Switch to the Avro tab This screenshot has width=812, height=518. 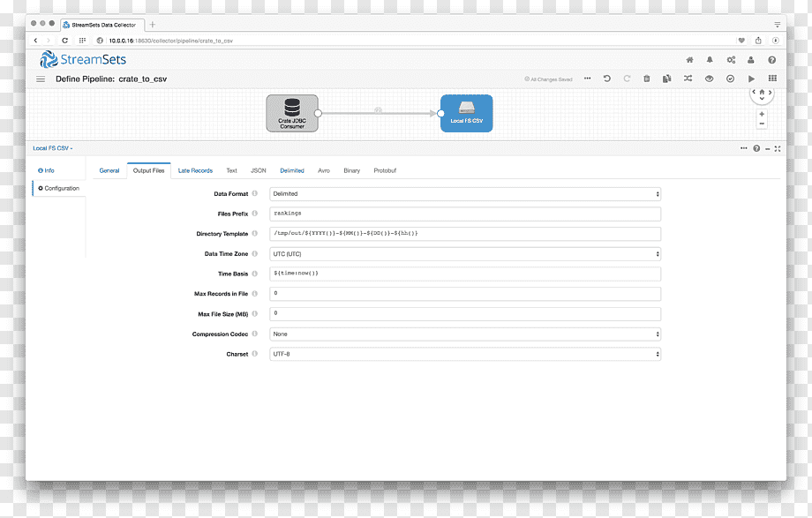(x=324, y=170)
